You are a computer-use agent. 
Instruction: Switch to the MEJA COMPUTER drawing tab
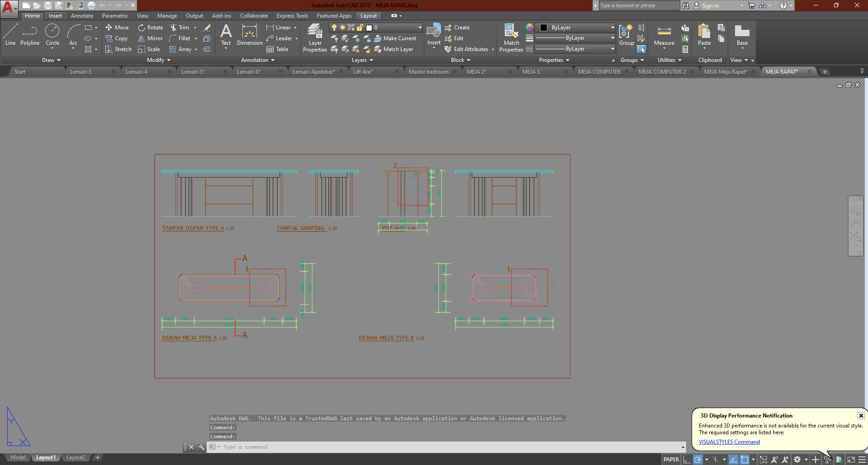pyautogui.click(x=599, y=71)
